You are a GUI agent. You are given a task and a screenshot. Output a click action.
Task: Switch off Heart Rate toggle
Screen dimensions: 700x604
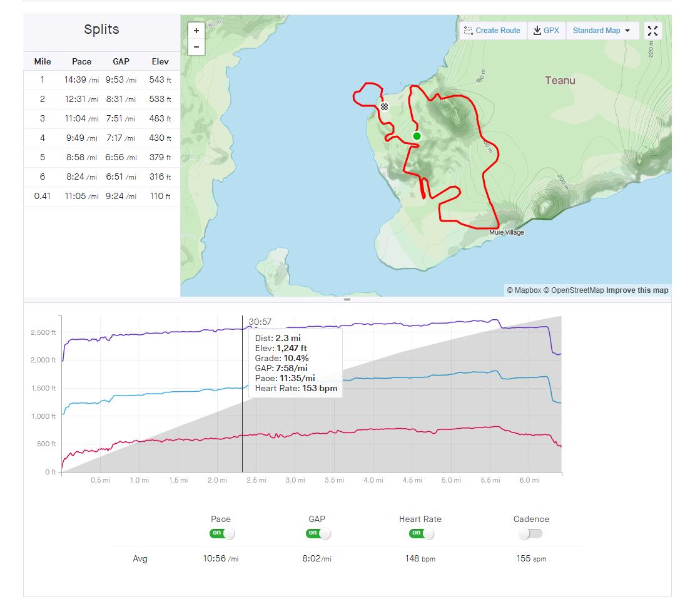point(421,533)
